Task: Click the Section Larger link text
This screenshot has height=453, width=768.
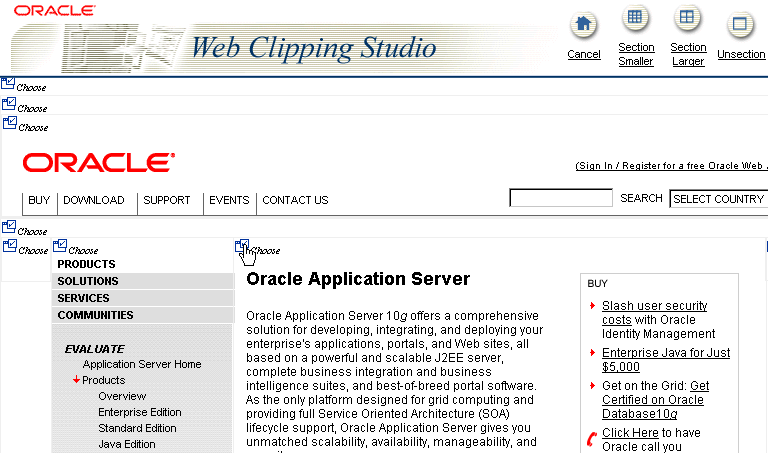Action: [x=688, y=54]
